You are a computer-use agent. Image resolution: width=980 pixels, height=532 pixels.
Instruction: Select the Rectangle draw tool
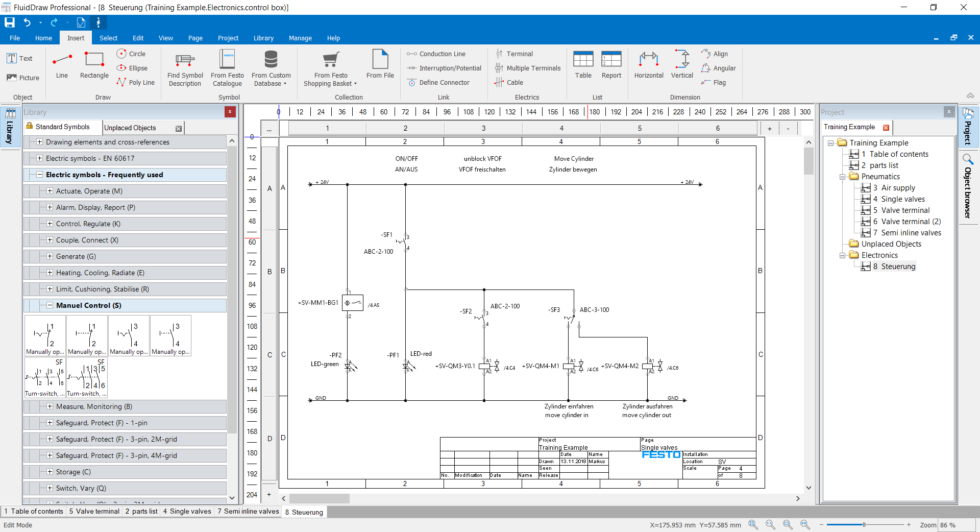click(94, 65)
